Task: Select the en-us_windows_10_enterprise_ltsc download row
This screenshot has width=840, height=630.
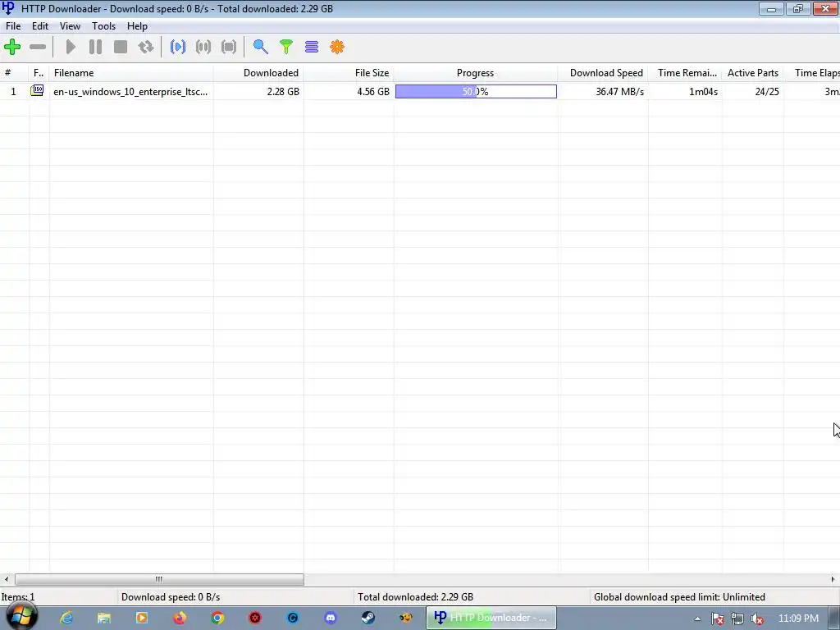Action: 420,92
